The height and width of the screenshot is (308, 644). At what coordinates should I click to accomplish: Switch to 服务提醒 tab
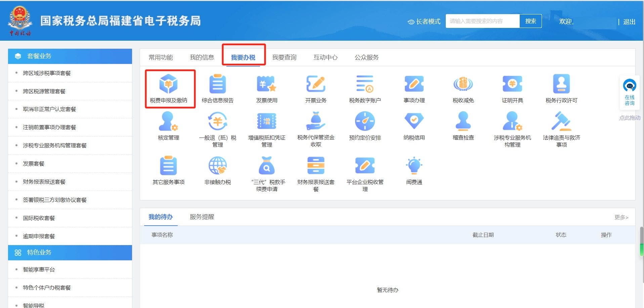202,217
